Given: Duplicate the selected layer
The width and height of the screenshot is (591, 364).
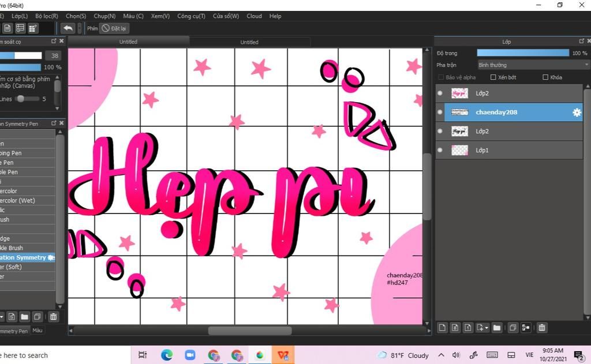Looking at the screenshot, I should (x=513, y=328).
